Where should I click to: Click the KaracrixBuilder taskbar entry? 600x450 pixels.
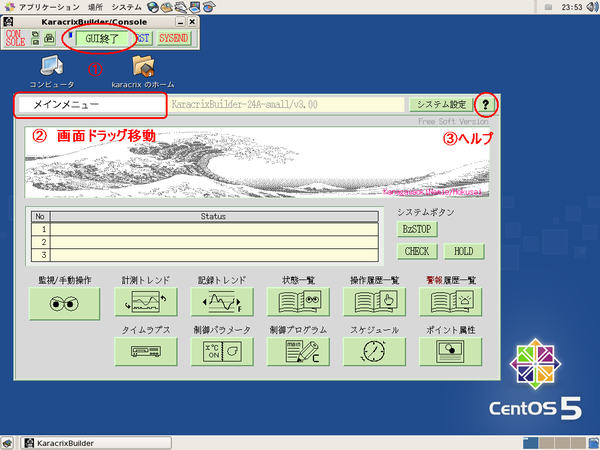(96, 443)
